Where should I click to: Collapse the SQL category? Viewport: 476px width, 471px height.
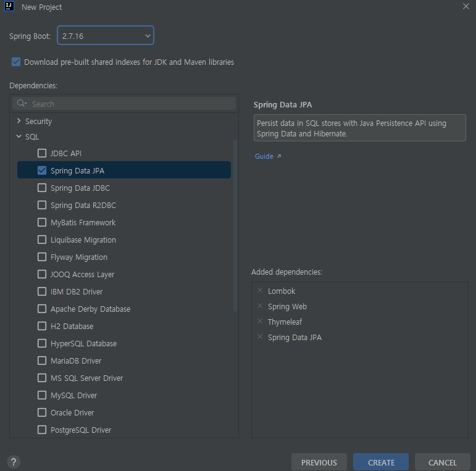pos(19,136)
